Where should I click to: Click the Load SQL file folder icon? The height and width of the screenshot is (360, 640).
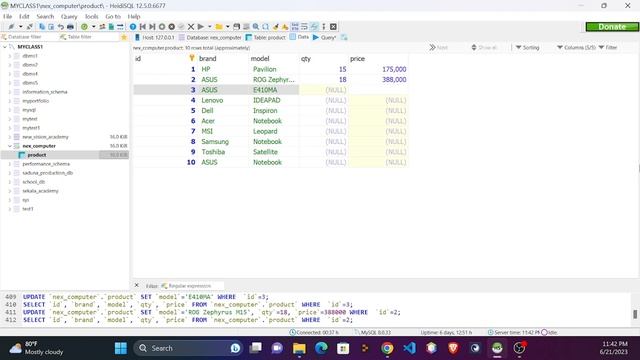pos(219,27)
